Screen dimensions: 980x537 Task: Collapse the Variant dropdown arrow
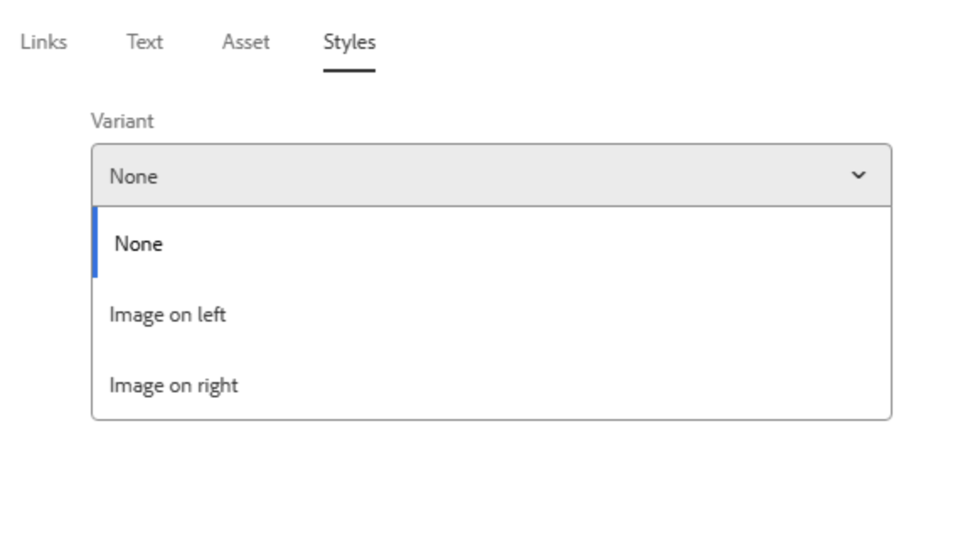click(860, 174)
